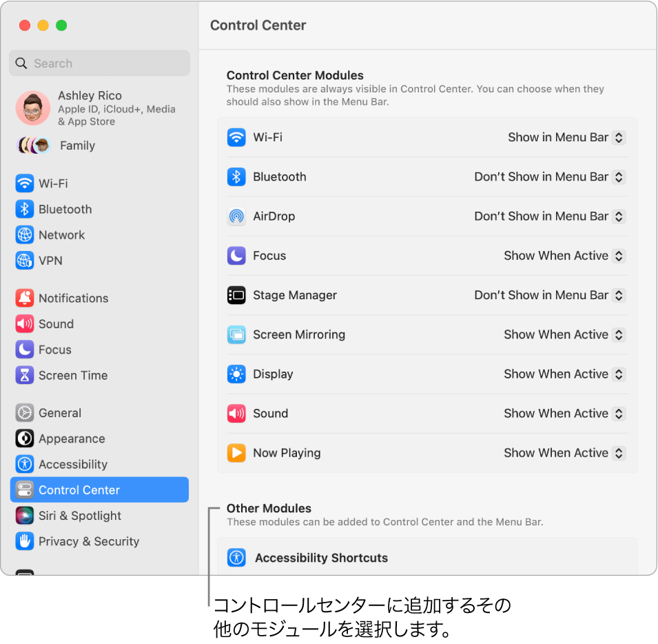This screenshot has width=658, height=644.
Task: Open the Stage Manager visibility dropdown
Action: pos(549,295)
